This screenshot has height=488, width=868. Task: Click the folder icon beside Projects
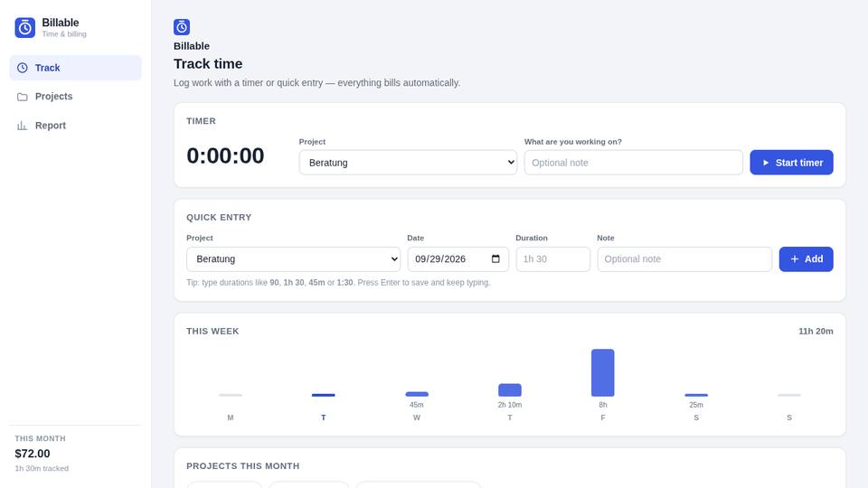point(22,97)
